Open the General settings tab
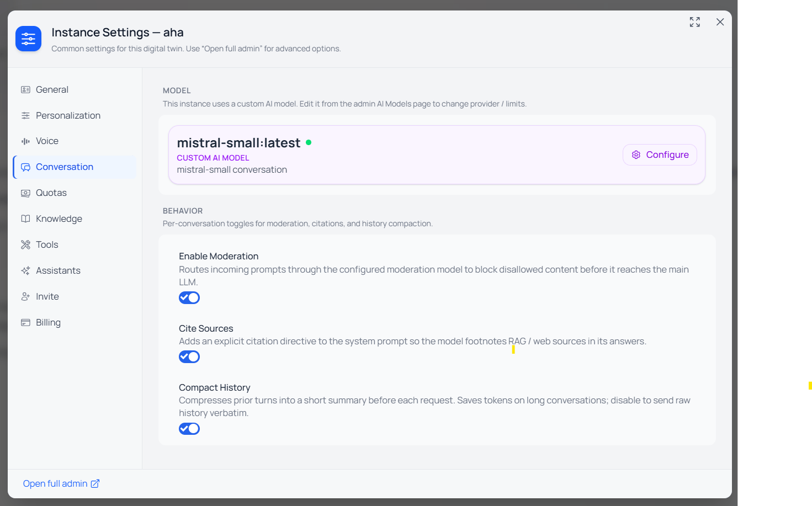This screenshot has height=506, width=812. coord(75,89)
